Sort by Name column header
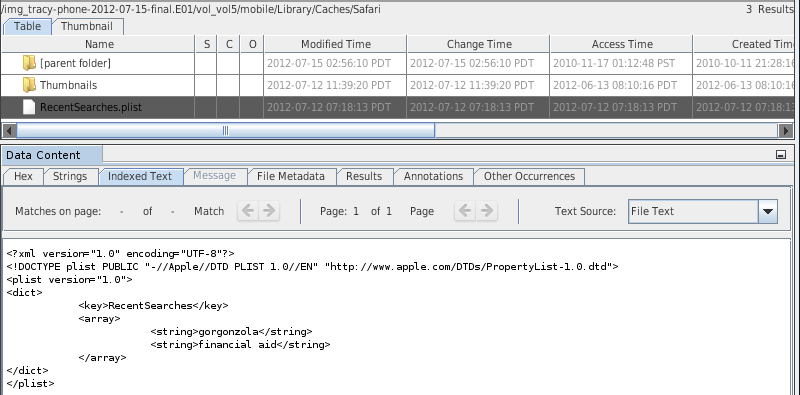This screenshot has width=800, height=395. coord(99,44)
